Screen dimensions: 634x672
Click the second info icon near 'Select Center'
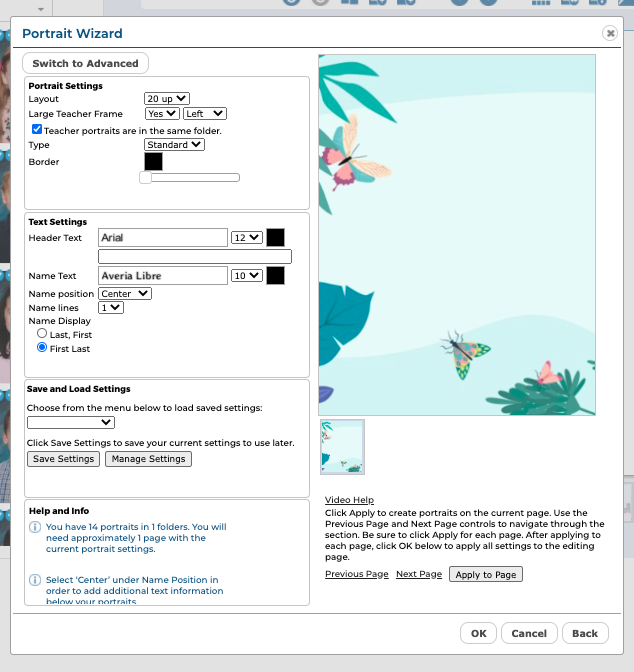click(35, 580)
